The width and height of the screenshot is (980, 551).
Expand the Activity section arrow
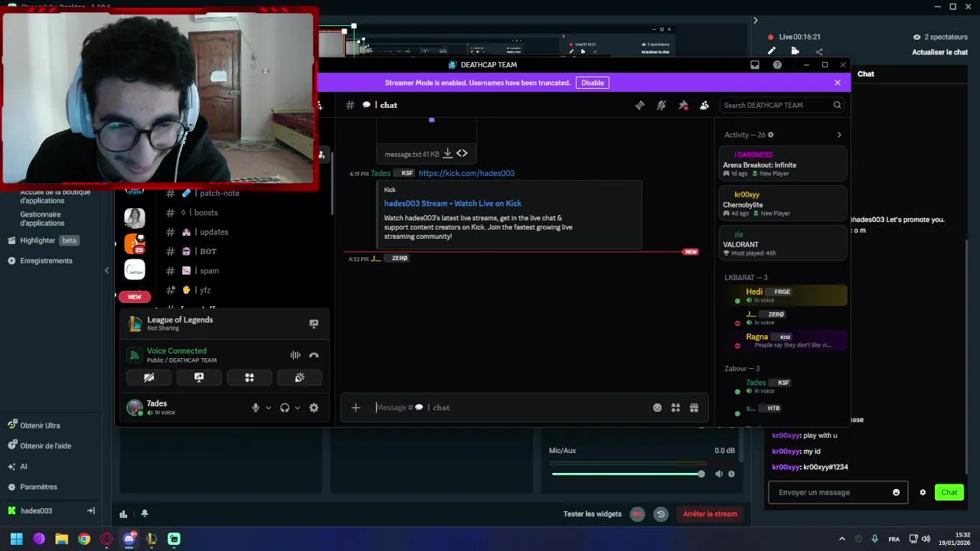[x=839, y=135]
